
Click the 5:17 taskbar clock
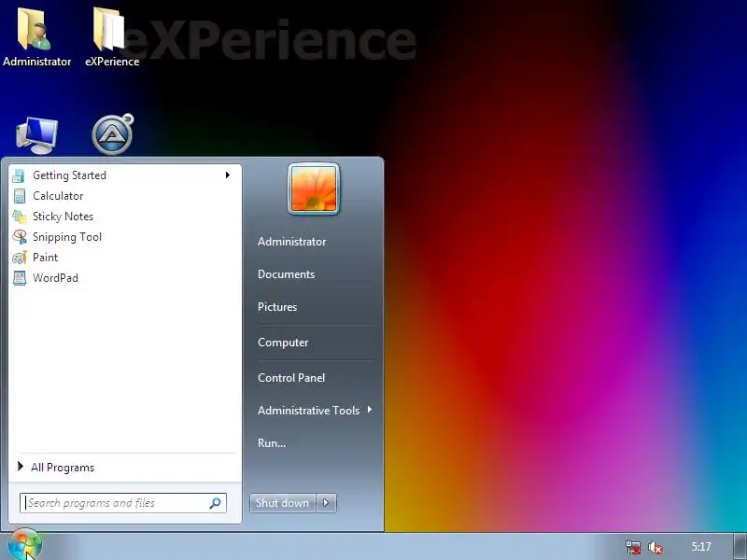click(701, 547)
